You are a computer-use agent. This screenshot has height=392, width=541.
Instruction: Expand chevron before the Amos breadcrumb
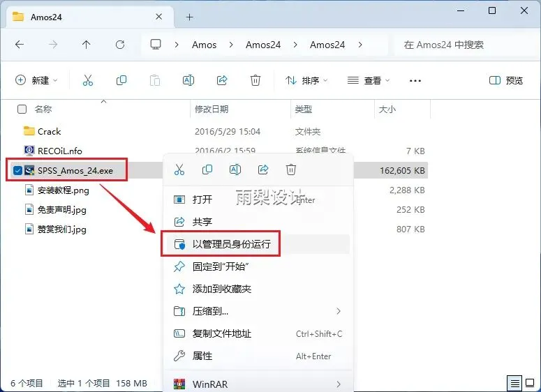coord(177,45)
